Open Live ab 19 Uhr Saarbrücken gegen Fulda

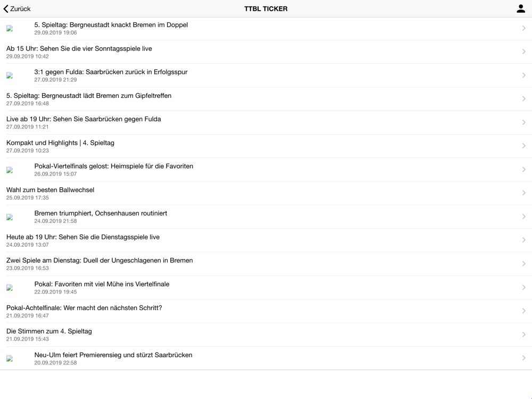(266, 122)
